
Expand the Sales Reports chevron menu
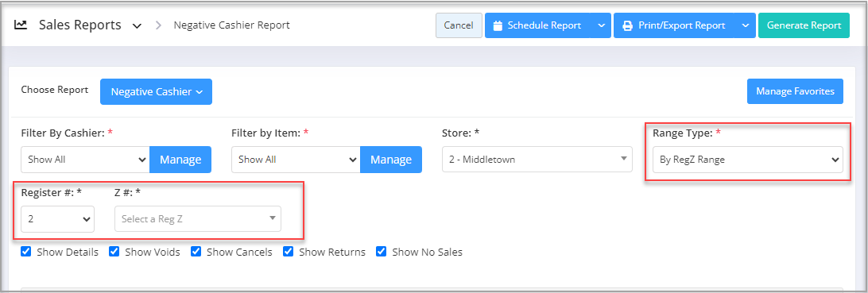coord(138,25)
